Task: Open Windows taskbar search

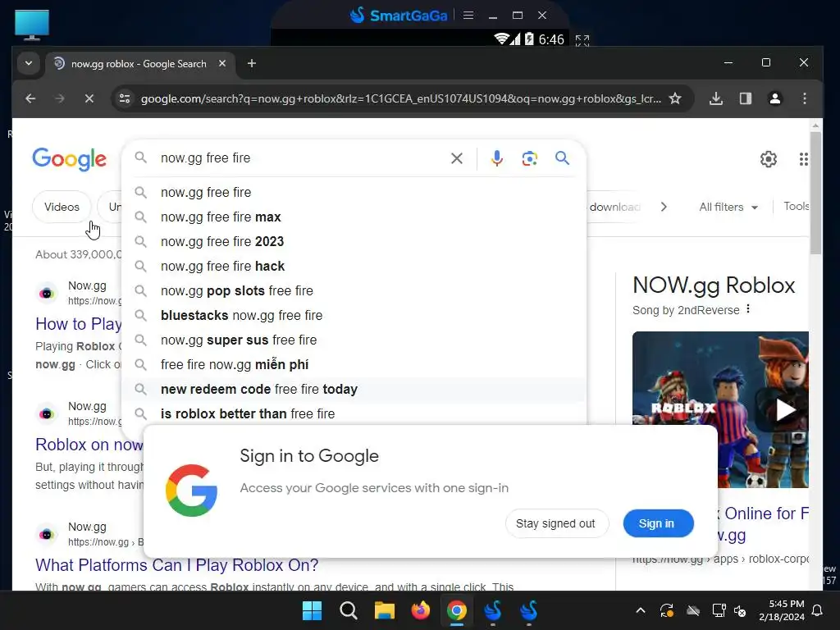Action: 348,610
